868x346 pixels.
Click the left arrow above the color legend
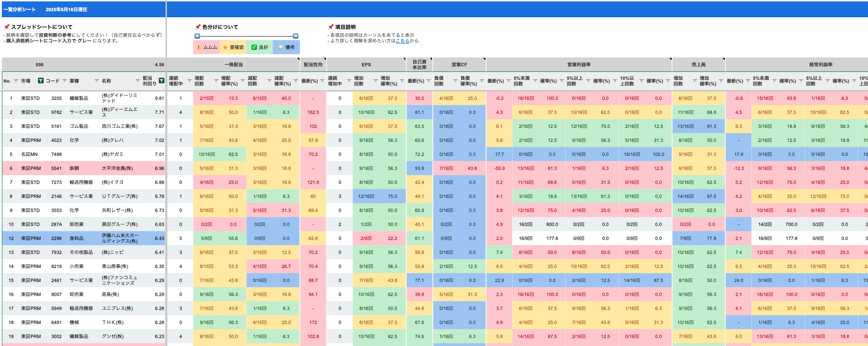197,36
